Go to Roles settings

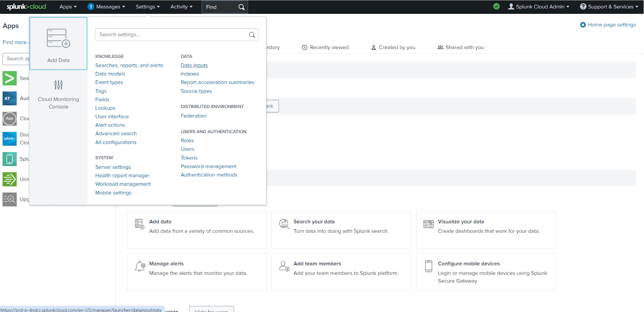[x=187, y=140]
